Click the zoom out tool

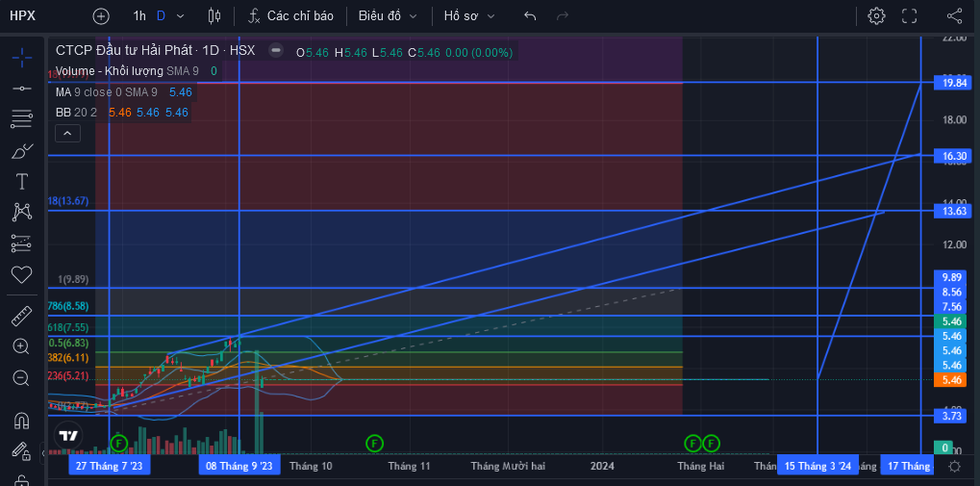[x=22, y=378]
